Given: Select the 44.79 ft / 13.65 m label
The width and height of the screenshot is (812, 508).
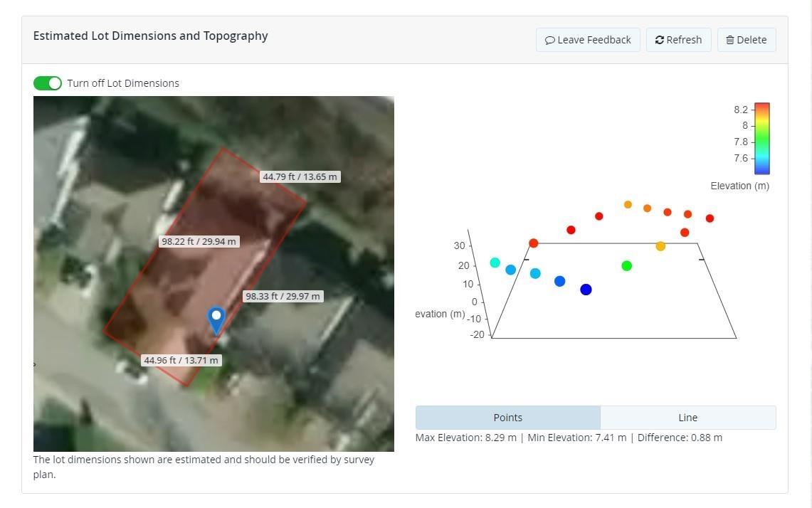Looking at the screenshot, I should [x=300, y=176].
